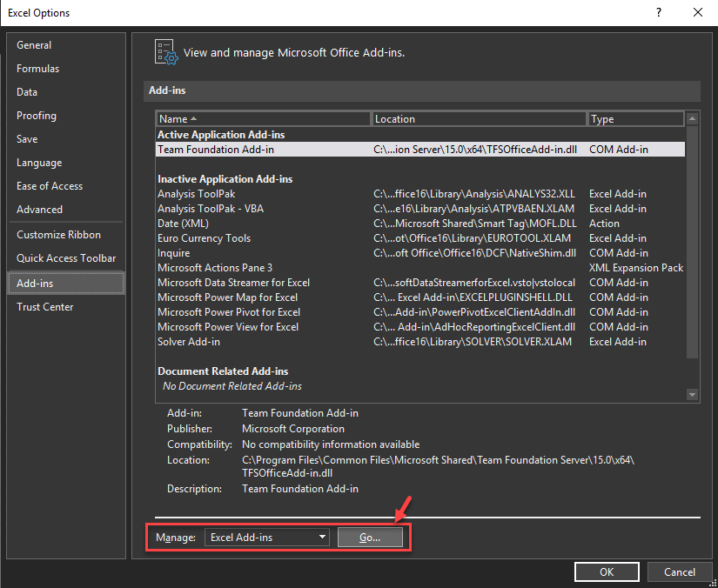718x588 pixels.
Task: Click scrollbar up arrow in add-ins list
Action: pyautogui.click(x=692, y=118)
